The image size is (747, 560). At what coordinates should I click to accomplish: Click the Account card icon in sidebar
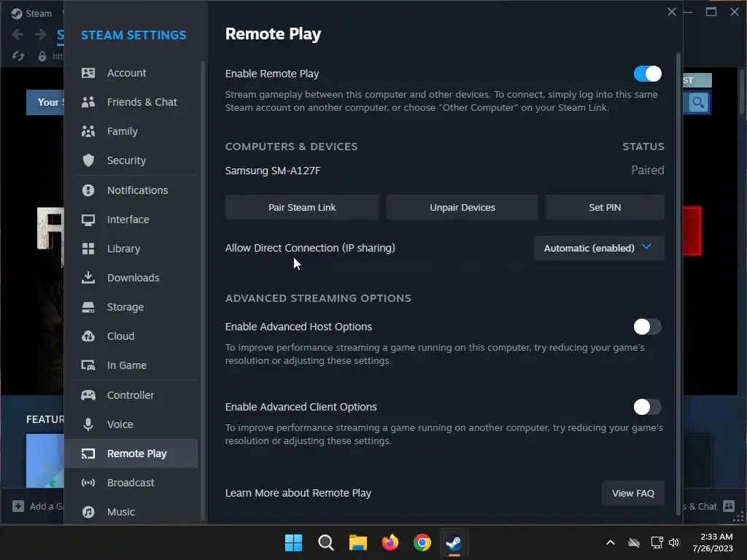[x=88, y=73]
